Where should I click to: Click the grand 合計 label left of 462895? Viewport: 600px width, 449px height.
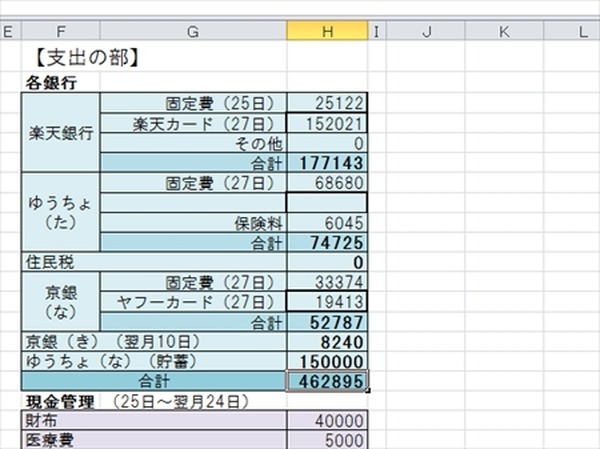pyautogui.click(x=154, y=381)
